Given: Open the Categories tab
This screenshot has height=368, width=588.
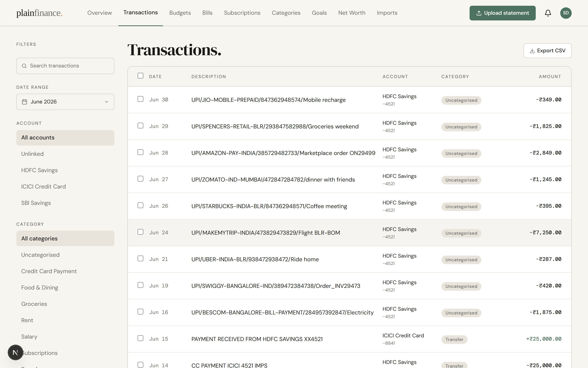Looking at the screenshot, I should coord(286,13).
